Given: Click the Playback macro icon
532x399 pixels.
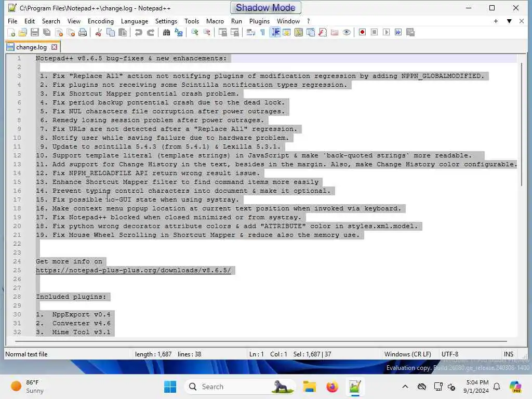Looking at the screenshot, I should (386, 33).
